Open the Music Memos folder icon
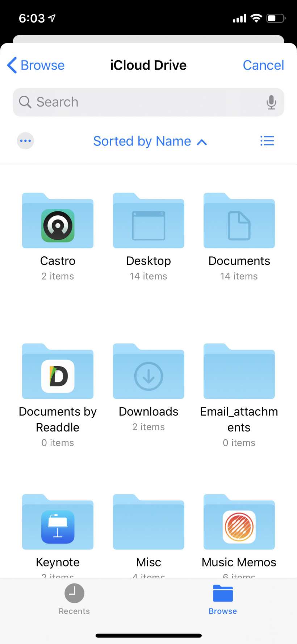Image resolution: width=297 pixels, height=644 pixels. pos(239,522)
